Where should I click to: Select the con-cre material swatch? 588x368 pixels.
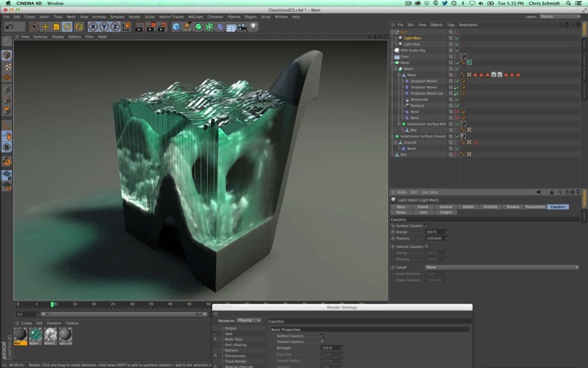[65, 336]
